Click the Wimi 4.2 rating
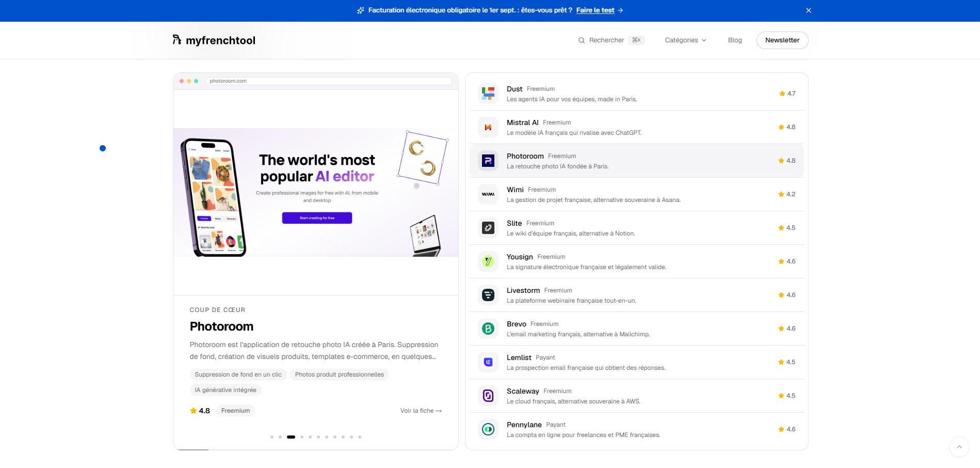The image size is (980, 468). 787,194
